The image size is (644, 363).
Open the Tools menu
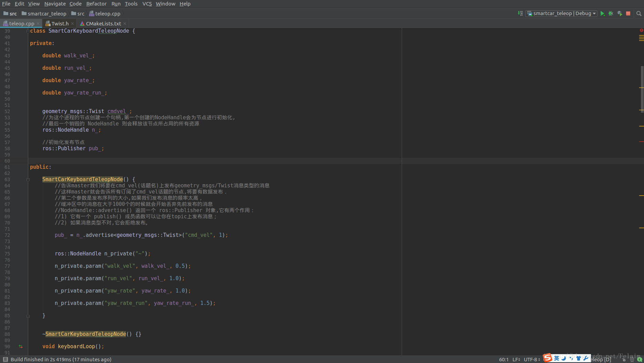click(131, 4)
